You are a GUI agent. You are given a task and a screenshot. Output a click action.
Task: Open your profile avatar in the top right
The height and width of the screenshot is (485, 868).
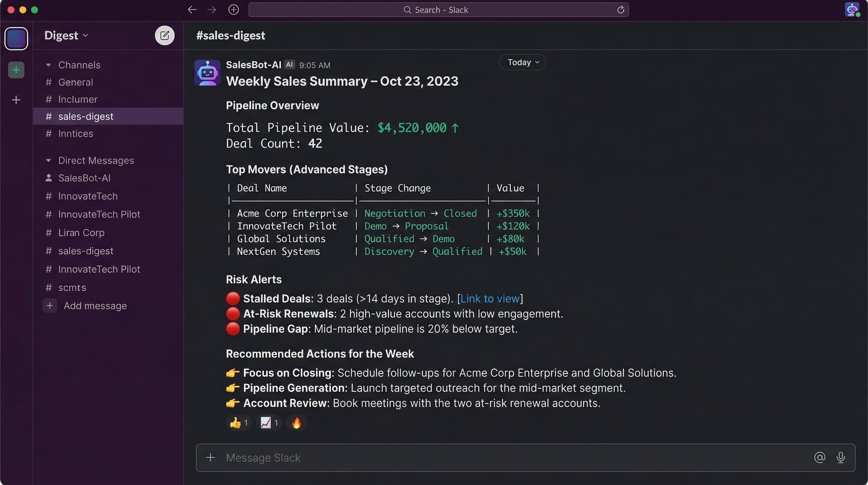click(x=853, y=10)
